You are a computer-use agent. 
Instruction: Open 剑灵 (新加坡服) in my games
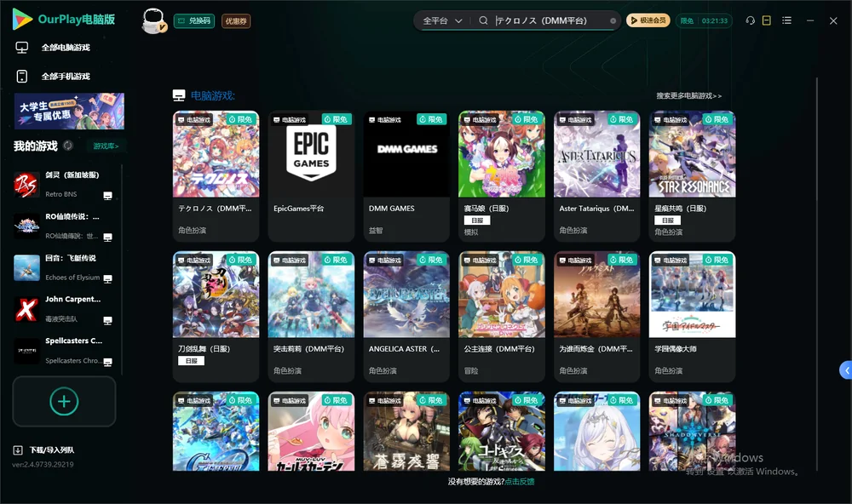point(64,185)
